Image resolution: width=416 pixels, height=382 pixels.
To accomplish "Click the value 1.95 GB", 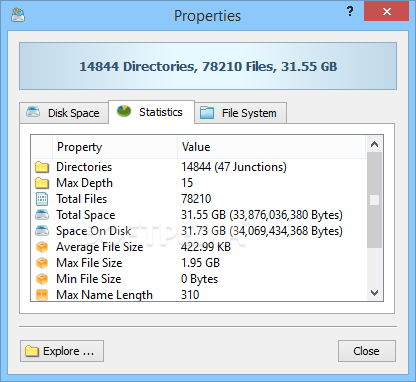I will coord(200,263).
